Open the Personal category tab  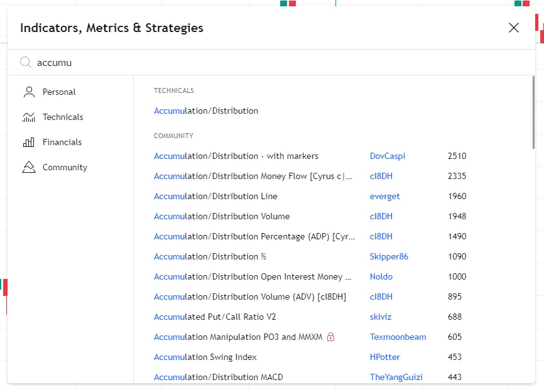59,92
